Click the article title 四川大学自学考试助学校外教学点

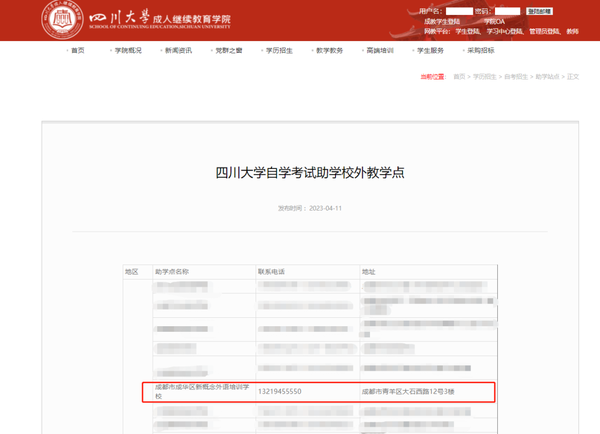click(310, 173)
